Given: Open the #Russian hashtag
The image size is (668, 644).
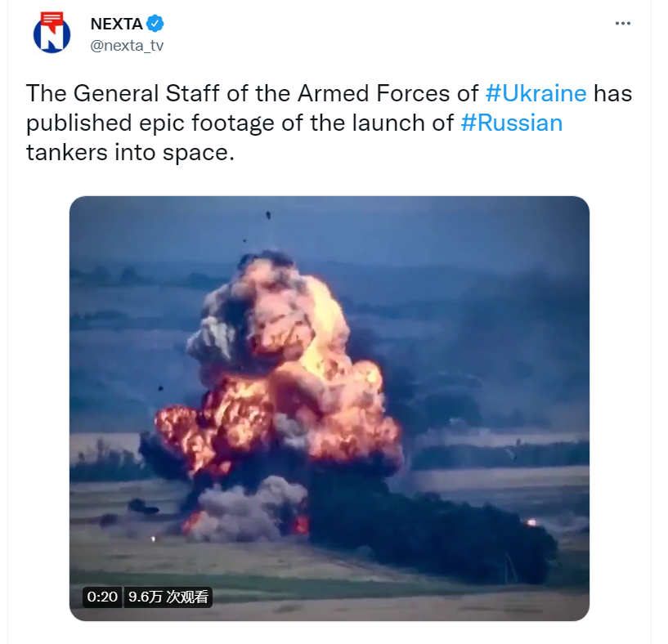Looking at the screenshot, I should coord(512,123).
